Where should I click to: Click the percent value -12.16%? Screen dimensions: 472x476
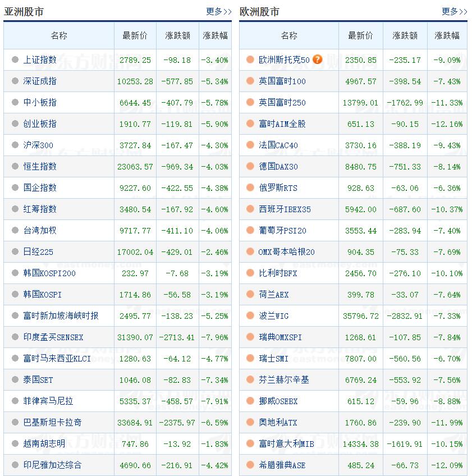coord(447,124)
